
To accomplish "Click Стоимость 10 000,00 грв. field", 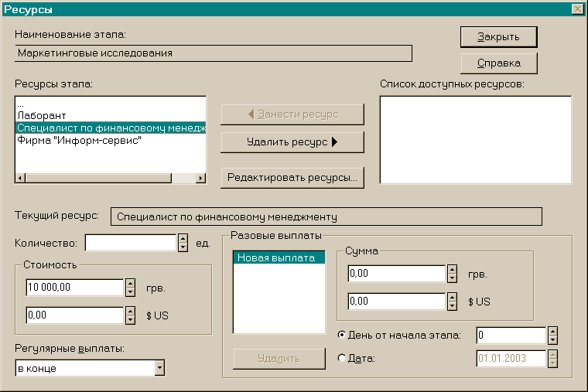I will pos(74,288).
